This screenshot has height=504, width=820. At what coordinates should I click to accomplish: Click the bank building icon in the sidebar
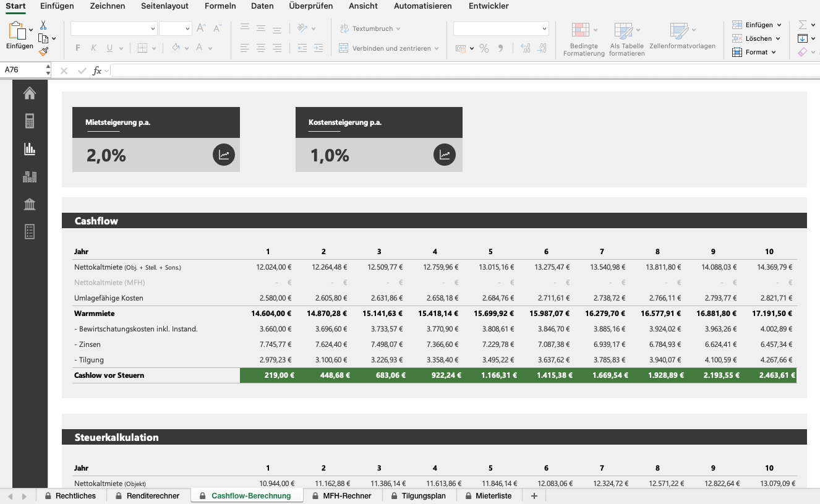click(29, 204)
